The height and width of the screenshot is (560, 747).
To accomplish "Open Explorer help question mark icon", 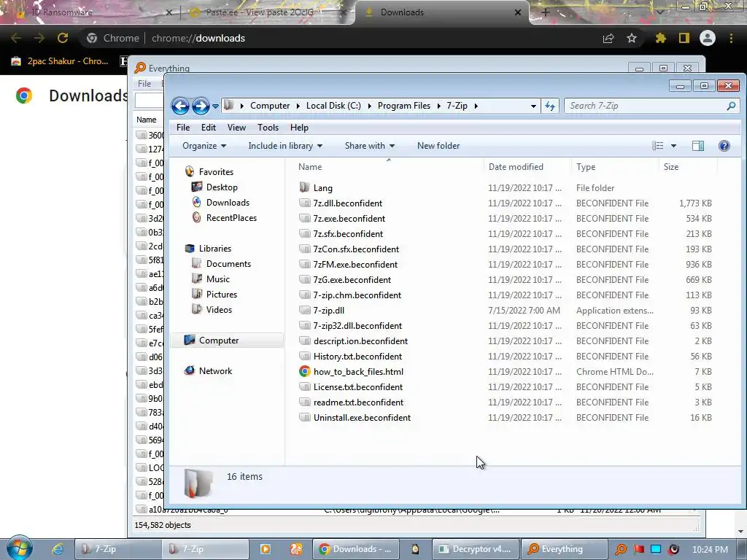I will coord(724,146).
